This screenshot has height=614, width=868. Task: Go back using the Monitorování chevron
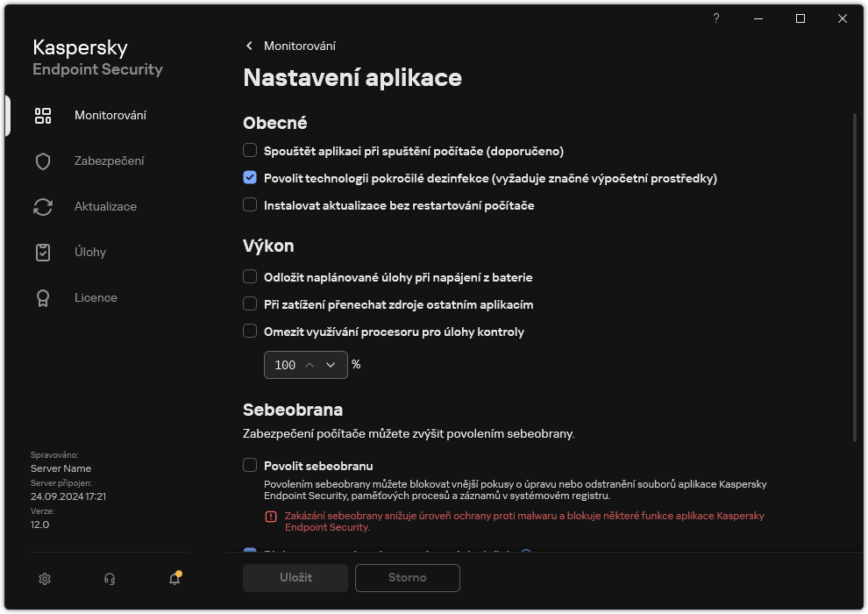247,46
